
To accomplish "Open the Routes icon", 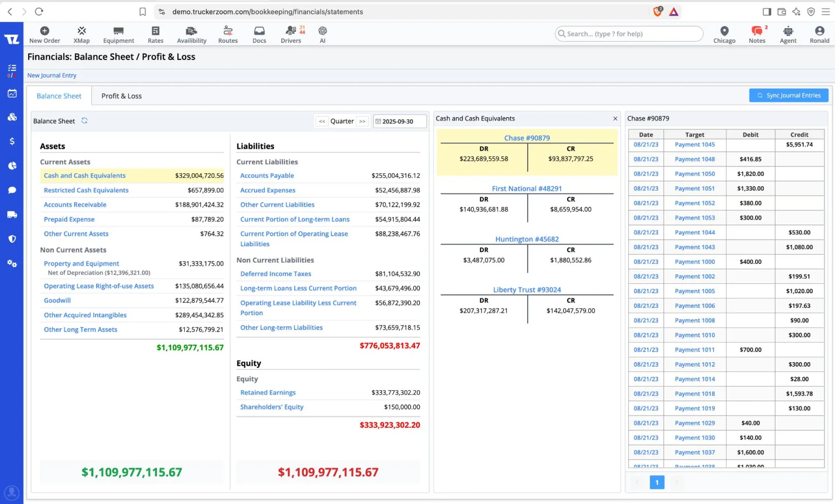I will click(228, 34).
